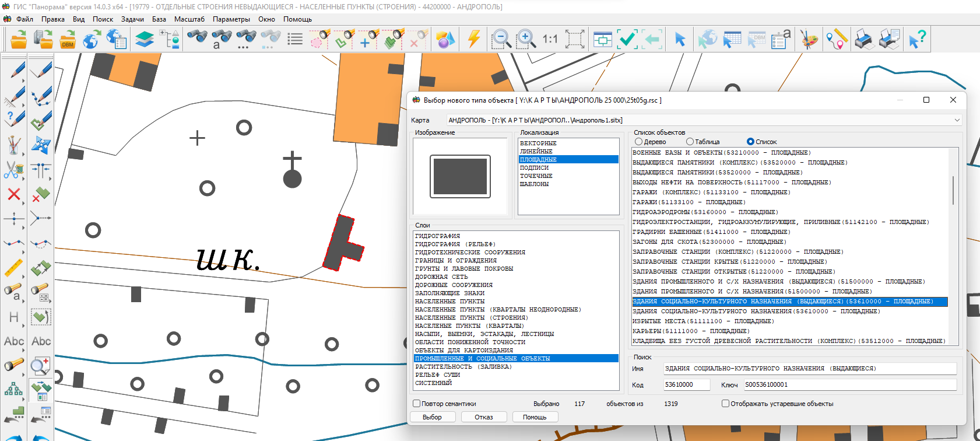The height and width of the screenshot is (441, 980).
Task: Open the Масштаб menu
Action: pyautogui.click(x=189, y=19)
